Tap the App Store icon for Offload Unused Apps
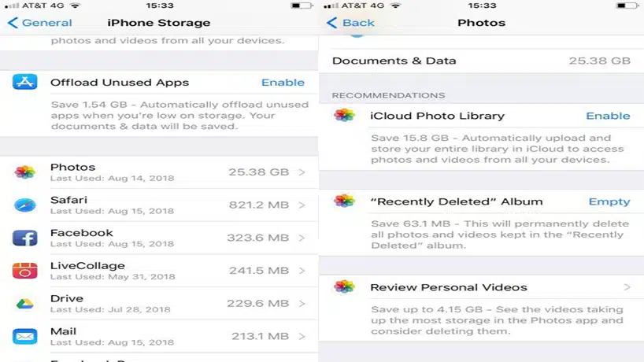644x362 pixels. (24, 82)
